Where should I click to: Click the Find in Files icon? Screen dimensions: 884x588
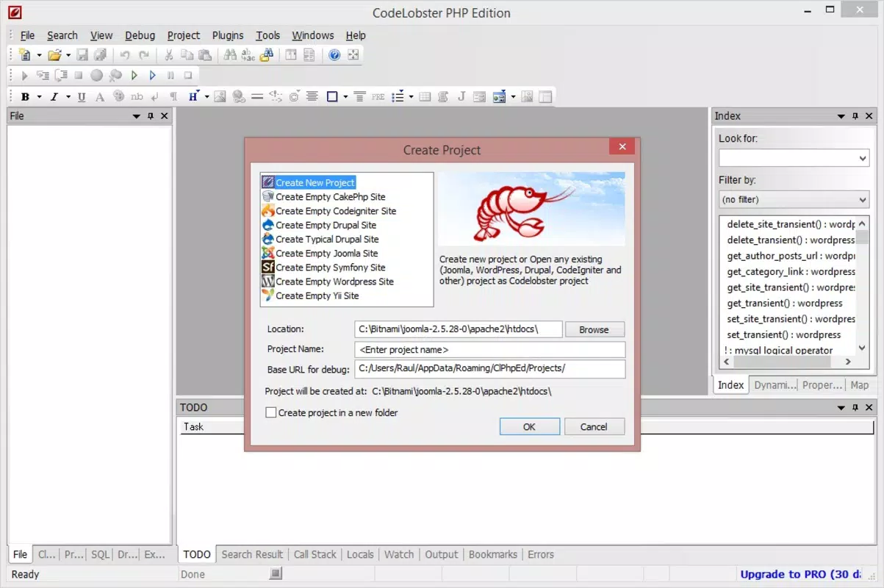tap(267, 55)
